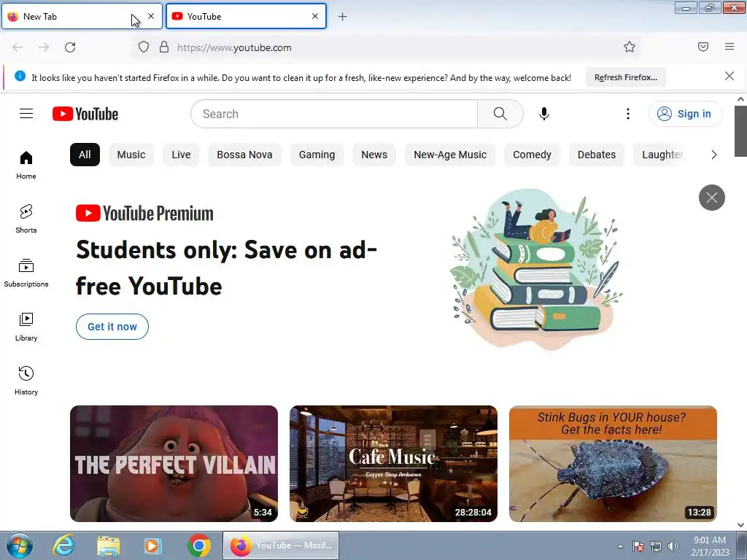Dismiss the YouTube Premium promo banner
The image size is (747, 560).
[712, 197]
